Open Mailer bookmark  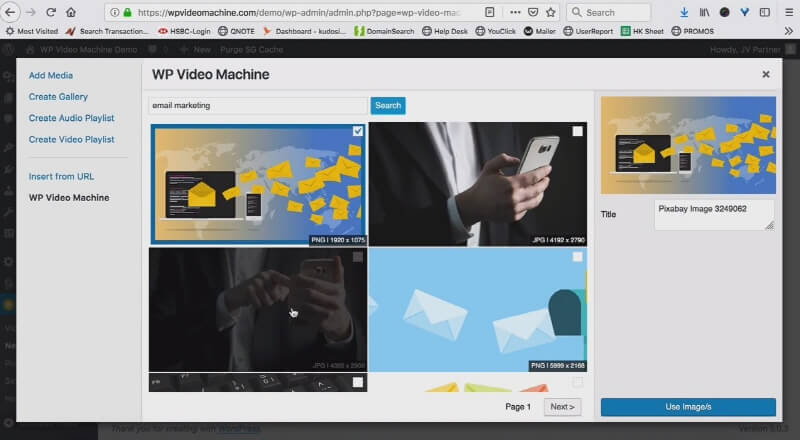point(540,31)
